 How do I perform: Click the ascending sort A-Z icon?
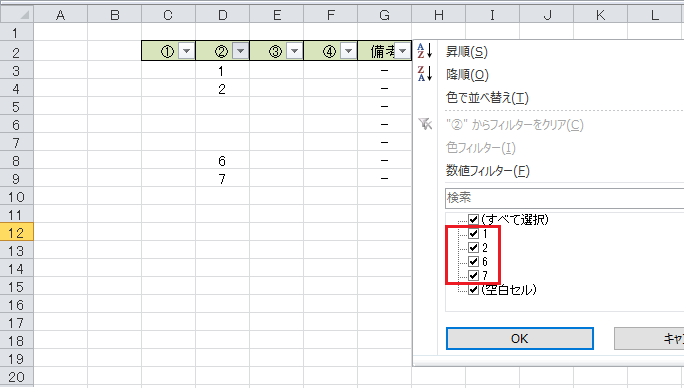[424, 51]
